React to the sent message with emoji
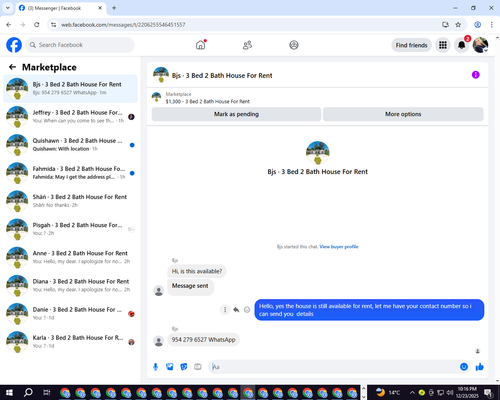Viewport: 500px width, 400px height. (247, 310)
